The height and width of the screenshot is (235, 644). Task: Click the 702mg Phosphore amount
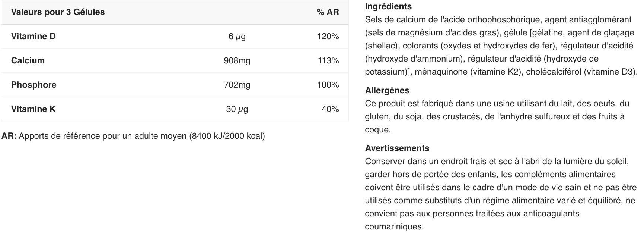237,85
